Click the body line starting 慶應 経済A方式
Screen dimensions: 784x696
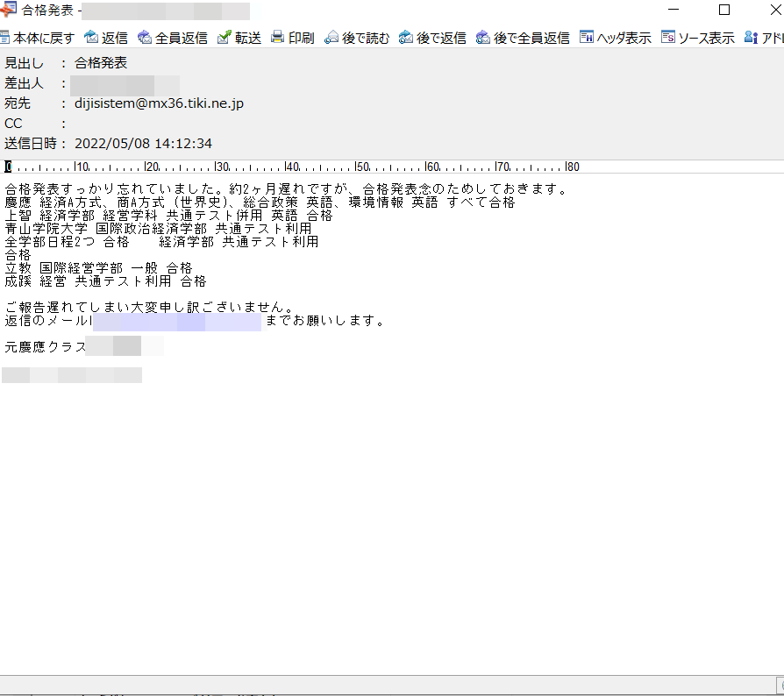[x=260, y=202]
